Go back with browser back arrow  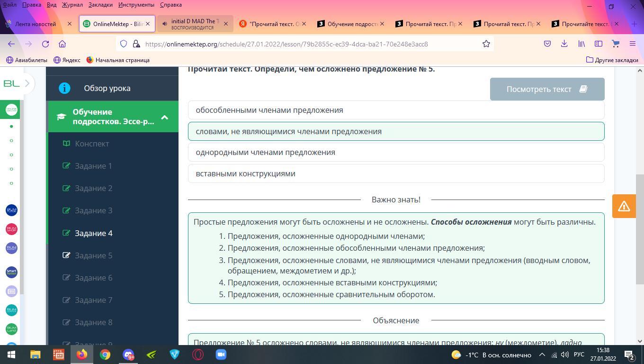(x=11, y=44)
